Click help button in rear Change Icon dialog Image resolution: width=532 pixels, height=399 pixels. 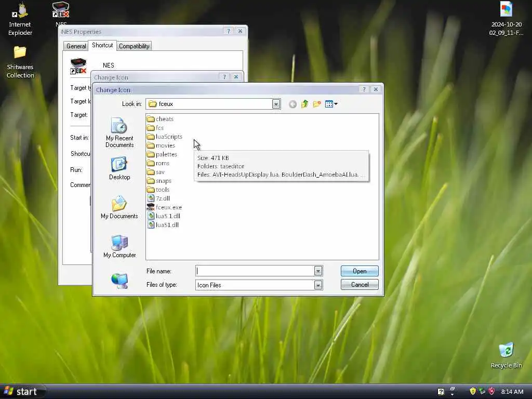tap(224, 77)
